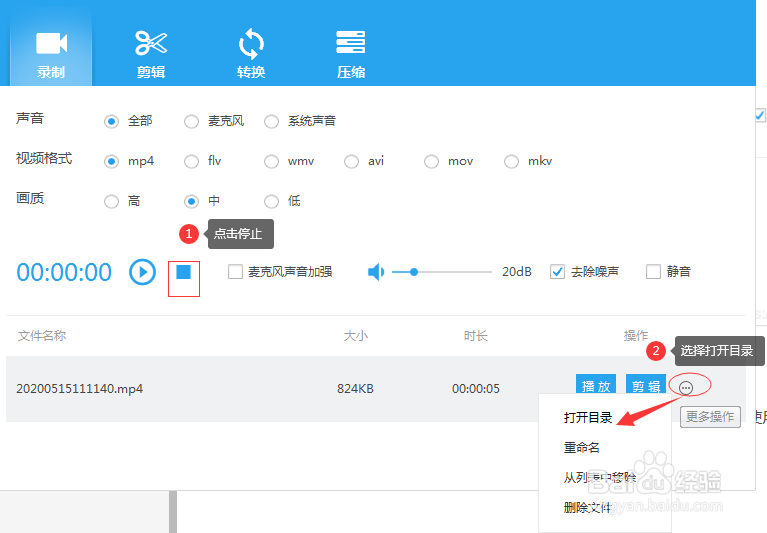
Task: Toggle 去除噪声 noise removal checkbox
Action: 557,271
